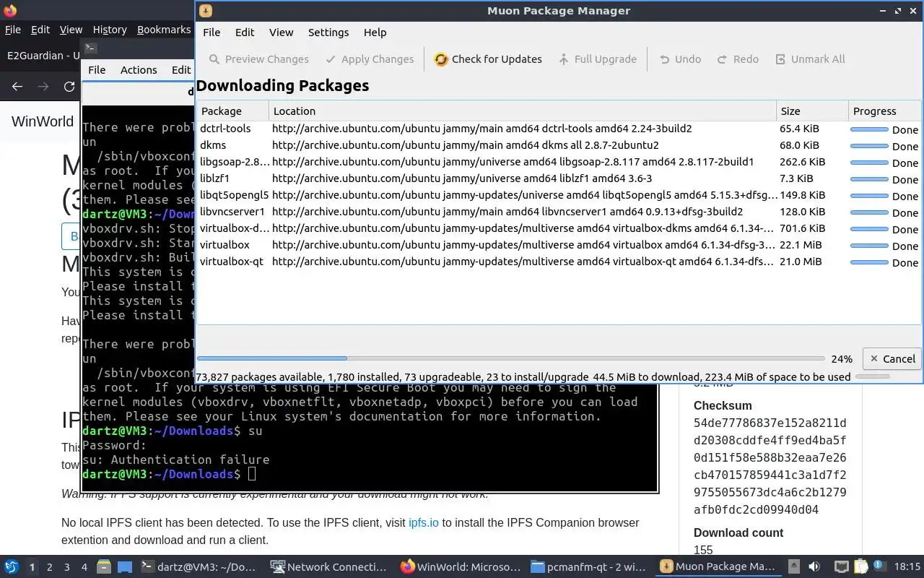
Task: Click the clipboard tray icon
Action: point(861,567)
